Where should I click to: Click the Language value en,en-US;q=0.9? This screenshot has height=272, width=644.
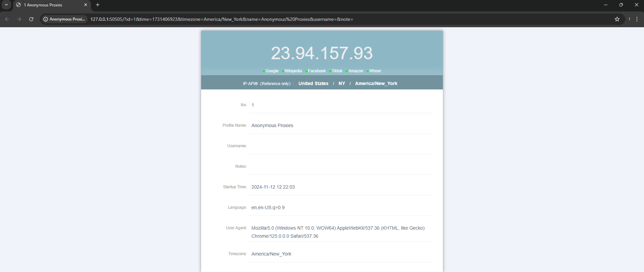click(268, 207)
